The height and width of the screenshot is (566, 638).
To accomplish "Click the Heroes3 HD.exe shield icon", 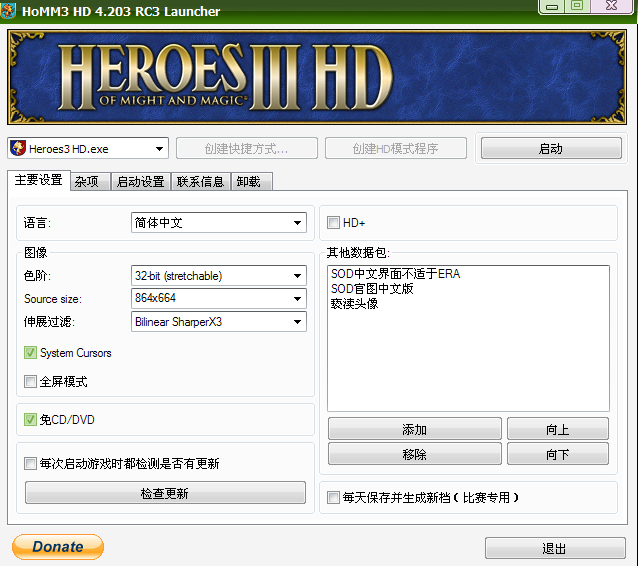I will pos(18,149).
